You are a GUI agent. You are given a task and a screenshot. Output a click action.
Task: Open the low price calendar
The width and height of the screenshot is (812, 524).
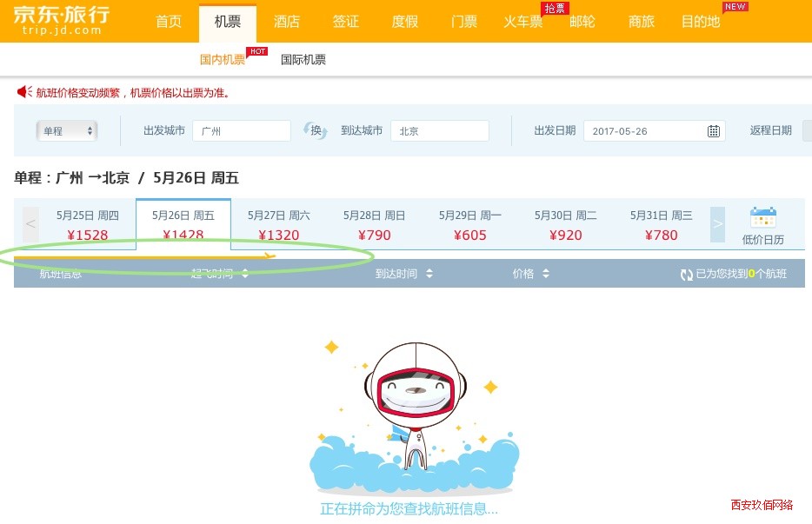tap(762, 226)
